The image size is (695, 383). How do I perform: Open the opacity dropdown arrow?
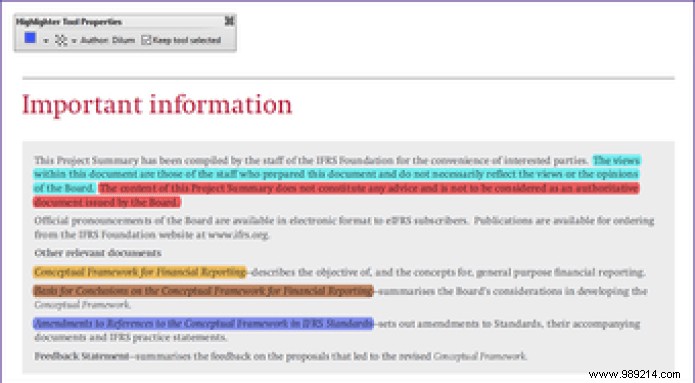coord(74,41)
